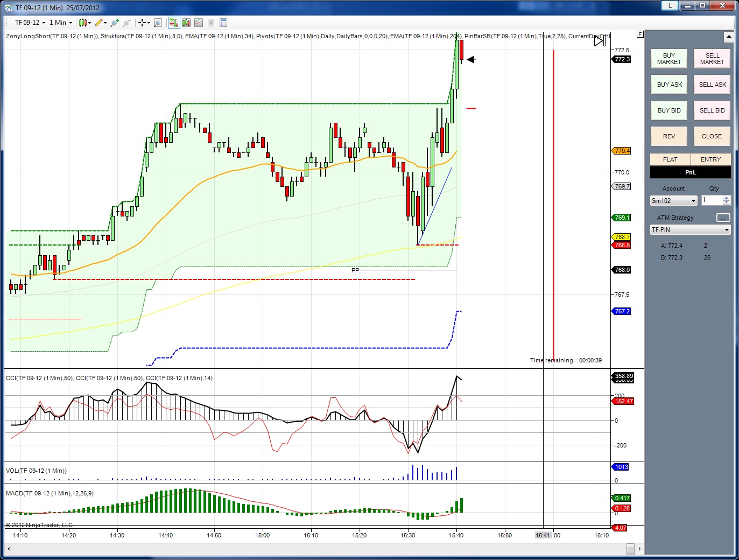Increase quantity with the up stepper
This screenshot has width=739, height=560.
pos(727,198)
